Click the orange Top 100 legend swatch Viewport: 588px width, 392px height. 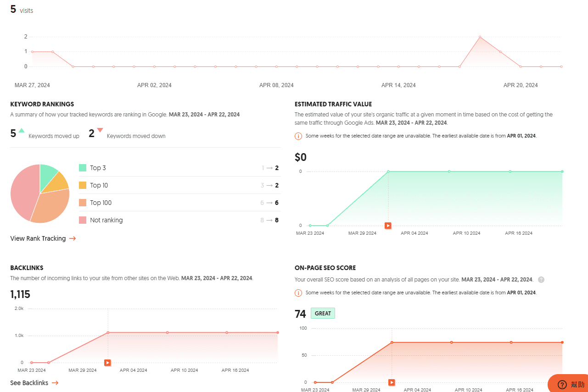pos(83,203)
